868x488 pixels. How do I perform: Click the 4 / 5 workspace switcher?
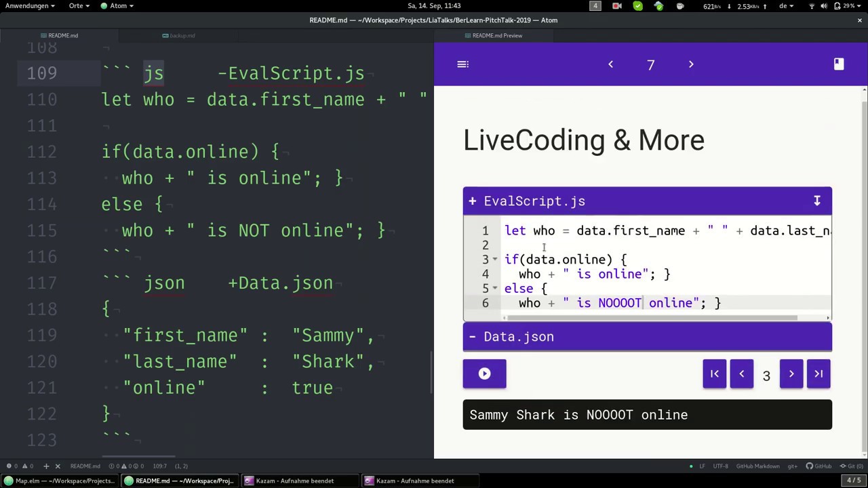pyautogui.click(x=854, y=481)
